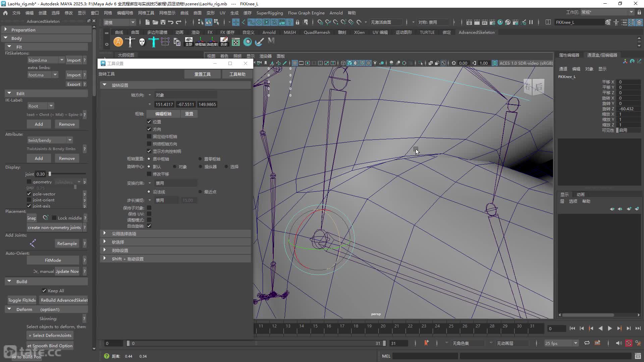
Task: Check the 修改平移 checkbox
Action: click(x=149, y=174)
